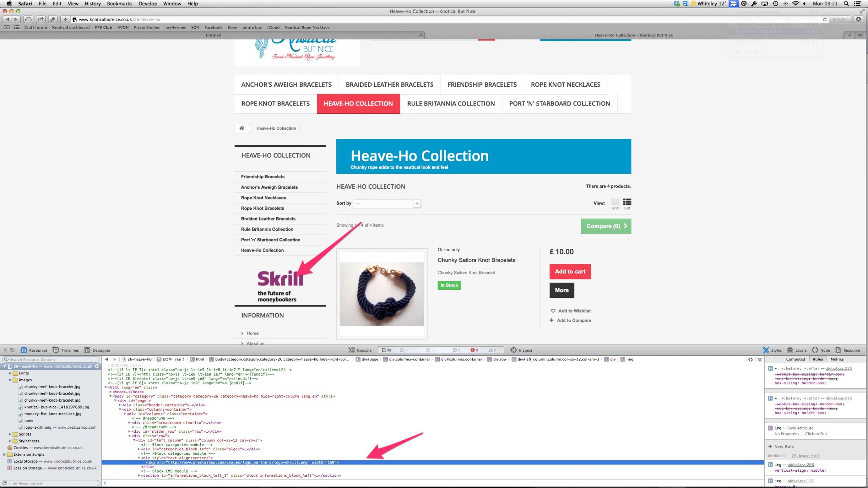Open the Resource details sidebar
This screenshot has width=868, height=488.
[847, 350]
